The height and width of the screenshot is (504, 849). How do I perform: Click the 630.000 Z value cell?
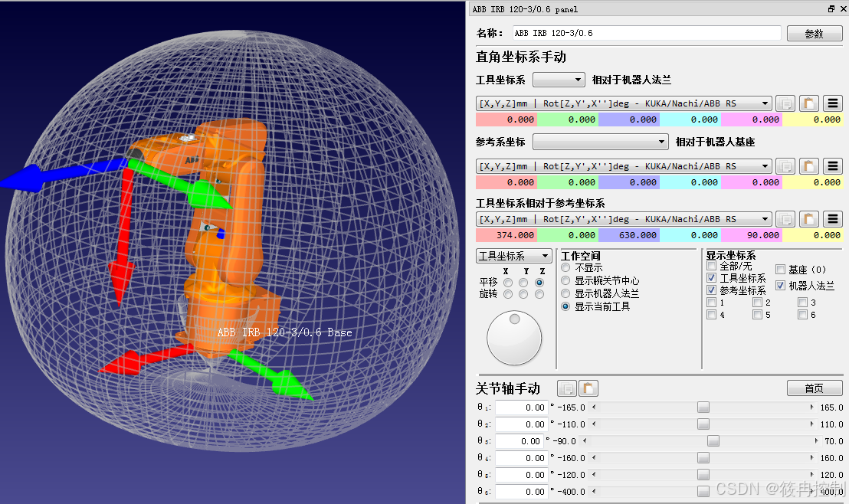628,235
